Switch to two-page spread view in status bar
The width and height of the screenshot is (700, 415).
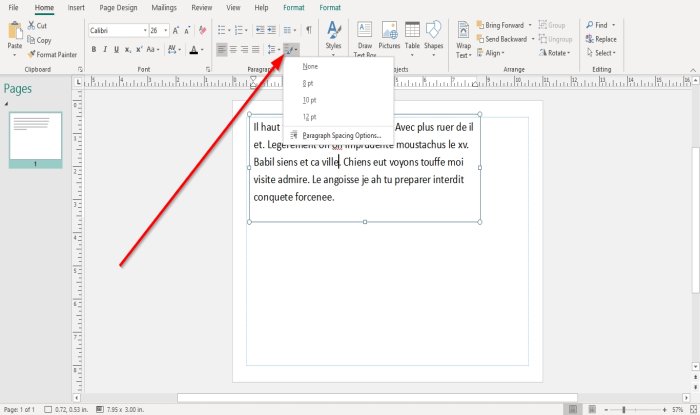(592, 409)
